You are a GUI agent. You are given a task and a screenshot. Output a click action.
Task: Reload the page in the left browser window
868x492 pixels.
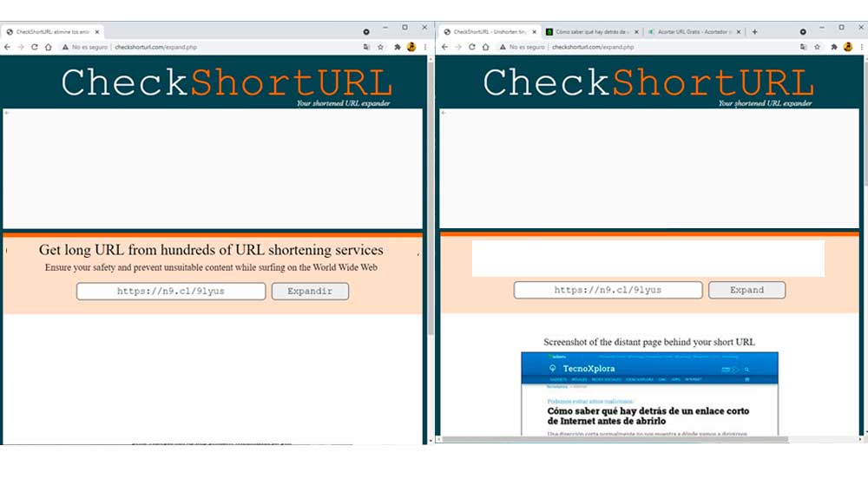(35, 47)
